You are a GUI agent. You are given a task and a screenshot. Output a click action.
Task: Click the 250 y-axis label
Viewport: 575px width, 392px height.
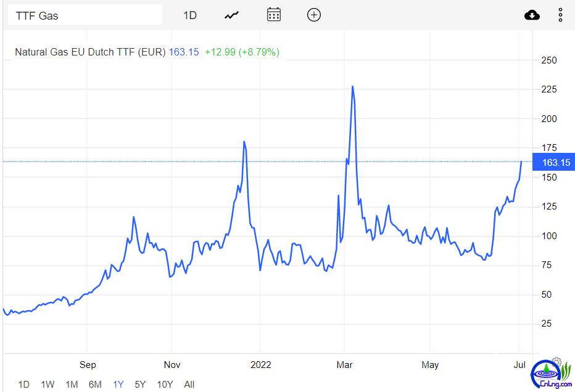(x=549, y=60)
